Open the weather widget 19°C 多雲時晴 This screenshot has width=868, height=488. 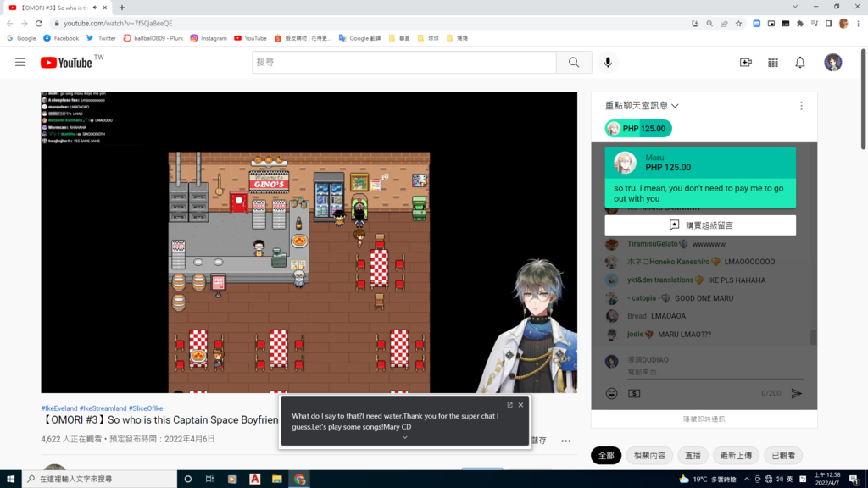[708, 480]
